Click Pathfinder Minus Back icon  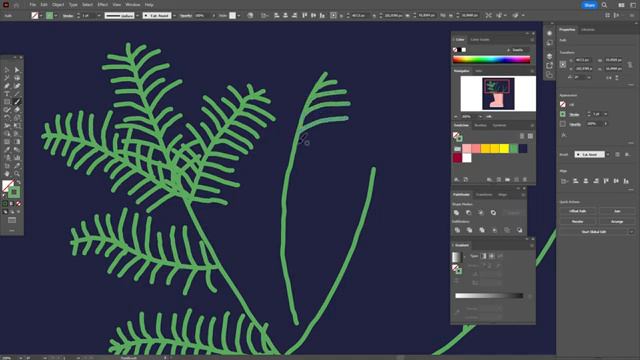tap(520, 230)
